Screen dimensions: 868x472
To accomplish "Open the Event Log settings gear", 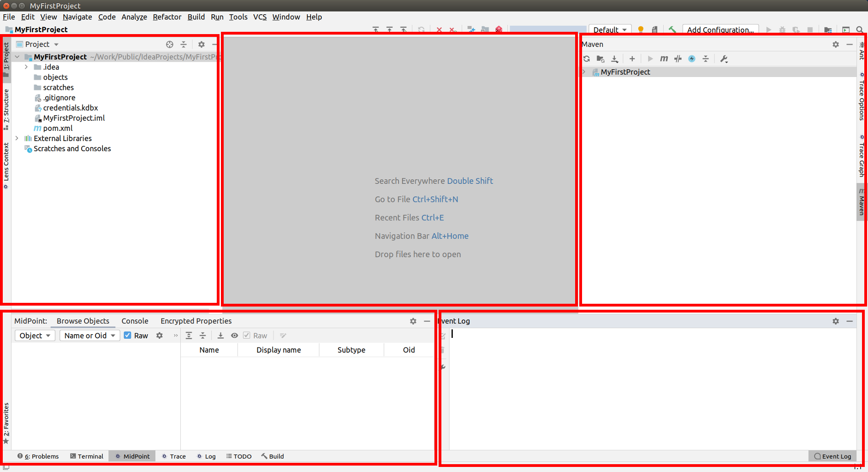I will [x=836, y=321].
